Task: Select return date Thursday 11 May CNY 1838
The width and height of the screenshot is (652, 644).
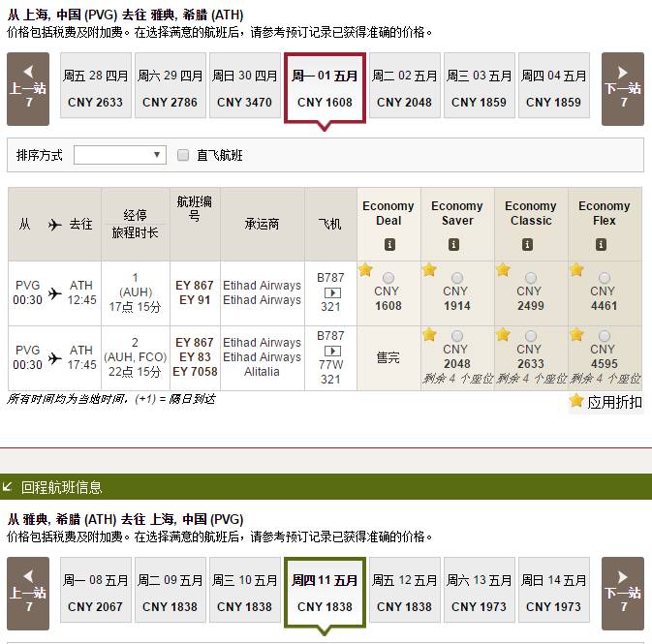Action: pos(325,593)
